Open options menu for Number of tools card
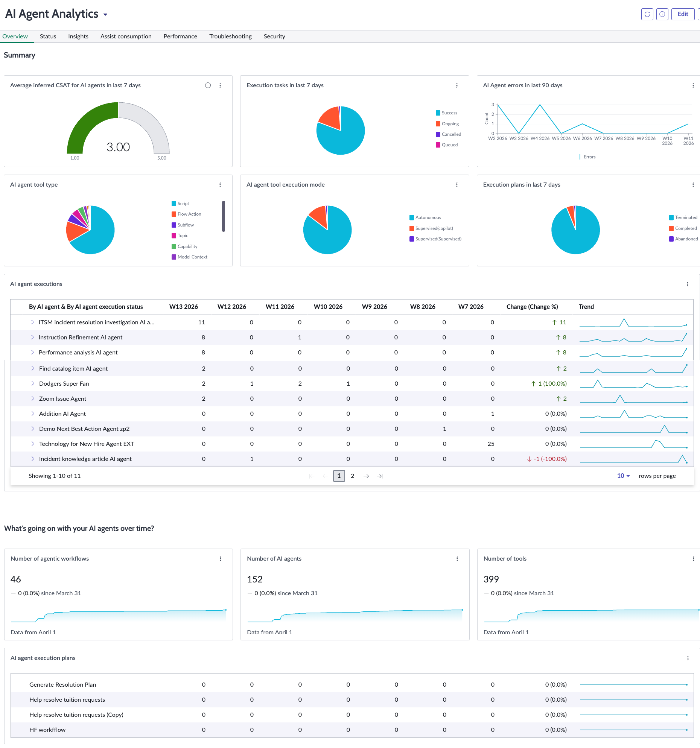This screenshot has width=700, height=748. 694,559
